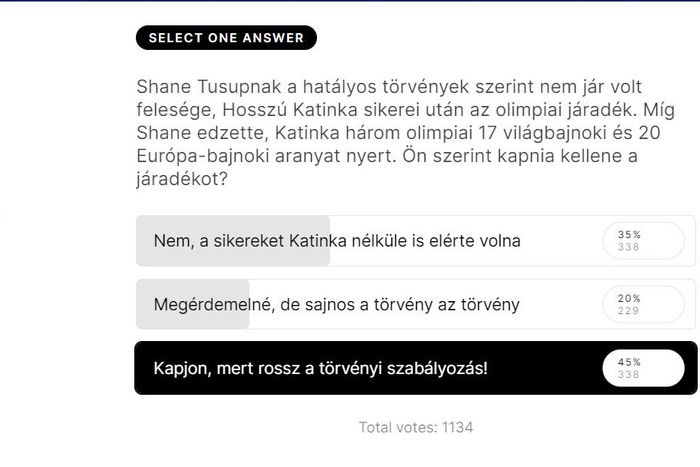Click the 338 vote count under 45%
The height and width of the screenshot is (467, 700).
[x=629, y=375]
